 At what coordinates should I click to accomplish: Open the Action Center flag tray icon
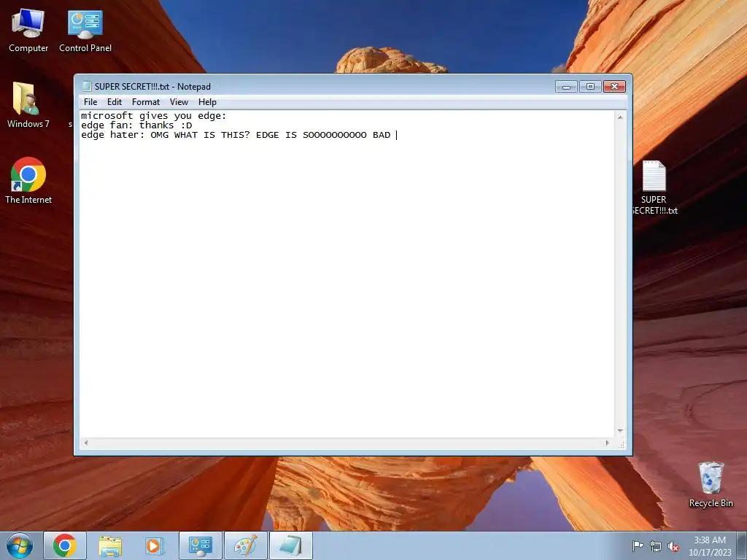[638, 545]
